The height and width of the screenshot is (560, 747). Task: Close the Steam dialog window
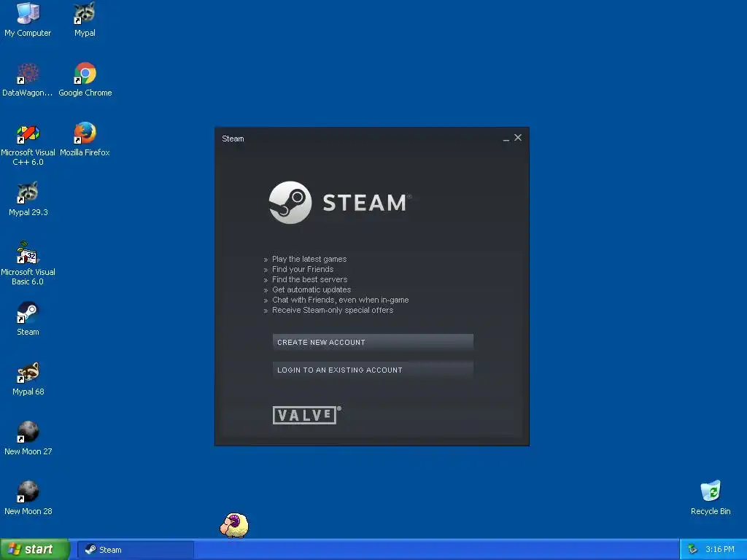click(518, 138)
